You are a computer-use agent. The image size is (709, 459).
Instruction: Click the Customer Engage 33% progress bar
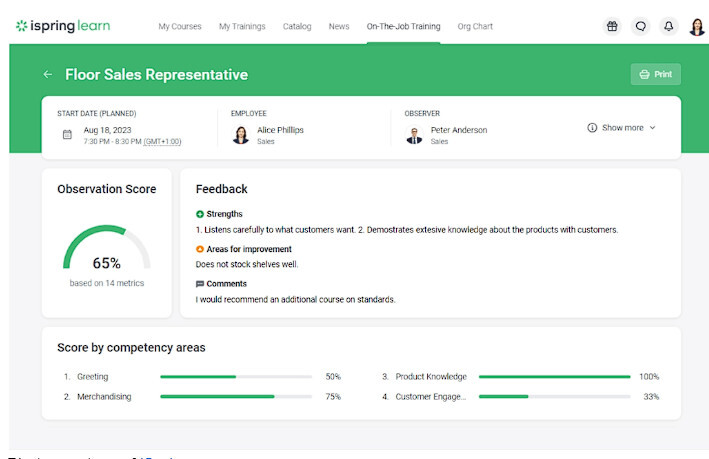coord(554,397)
